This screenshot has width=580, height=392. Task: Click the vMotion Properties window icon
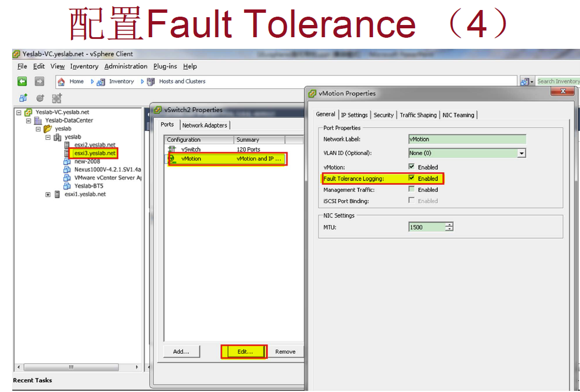pyautogui.click(x=312, y=94)
